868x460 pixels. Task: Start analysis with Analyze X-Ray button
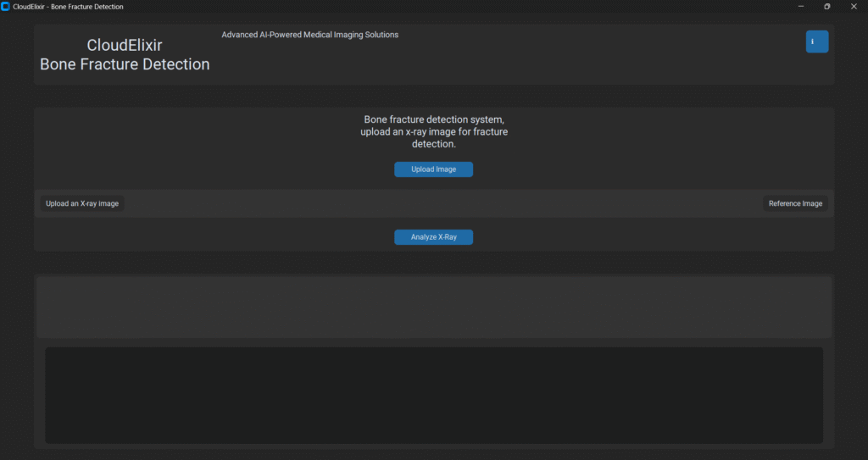click(433, 237)
